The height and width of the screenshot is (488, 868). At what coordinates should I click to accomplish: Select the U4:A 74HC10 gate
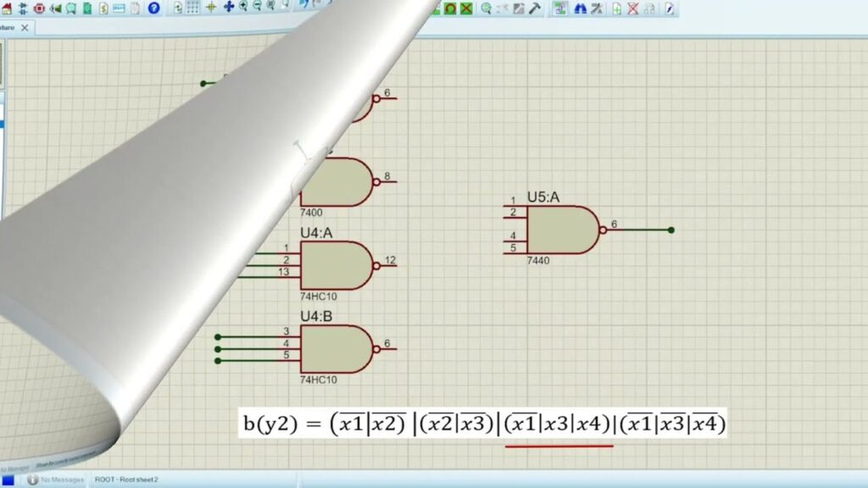point(337,265)
